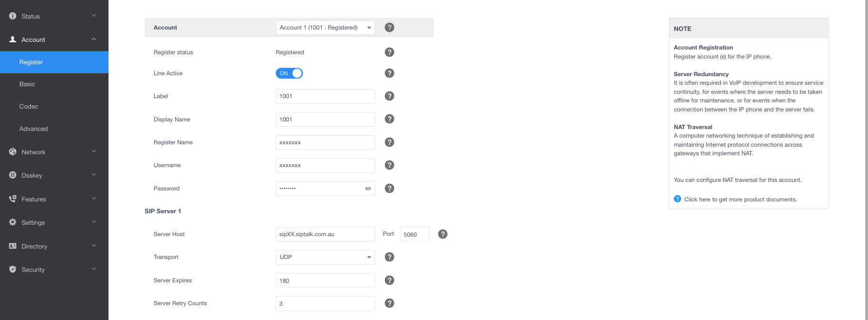Click help icon beside Transport dropdown
Screen dimensions: 868x320
pyautogui.click(x=389, y=257)
